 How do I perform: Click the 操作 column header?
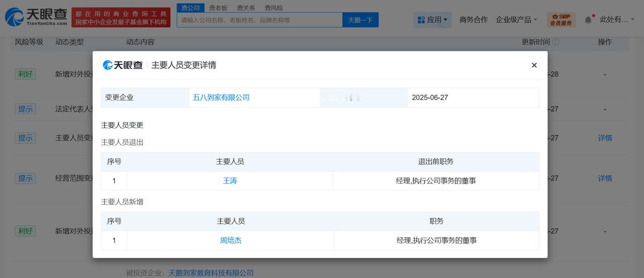[x=605, y=42]
